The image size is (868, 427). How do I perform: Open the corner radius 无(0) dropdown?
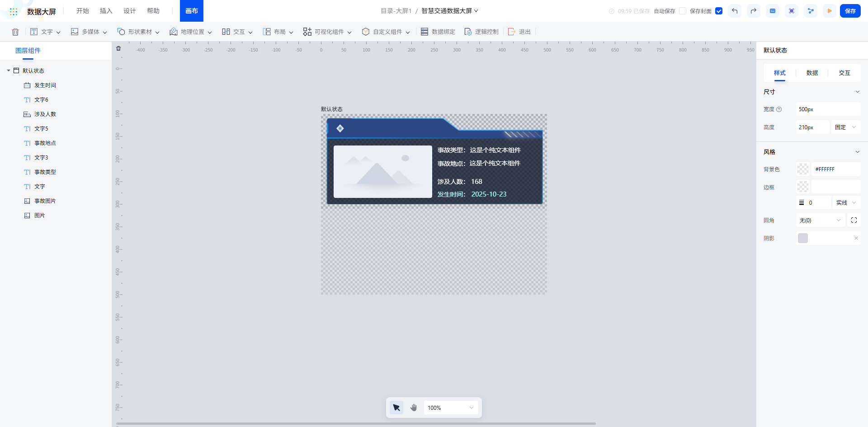821,220
